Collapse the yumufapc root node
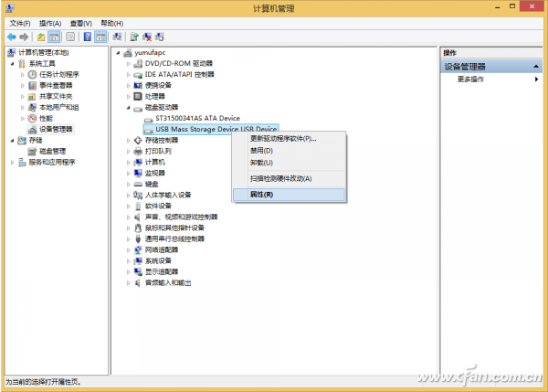548x392 pixels. click(118, 53)
